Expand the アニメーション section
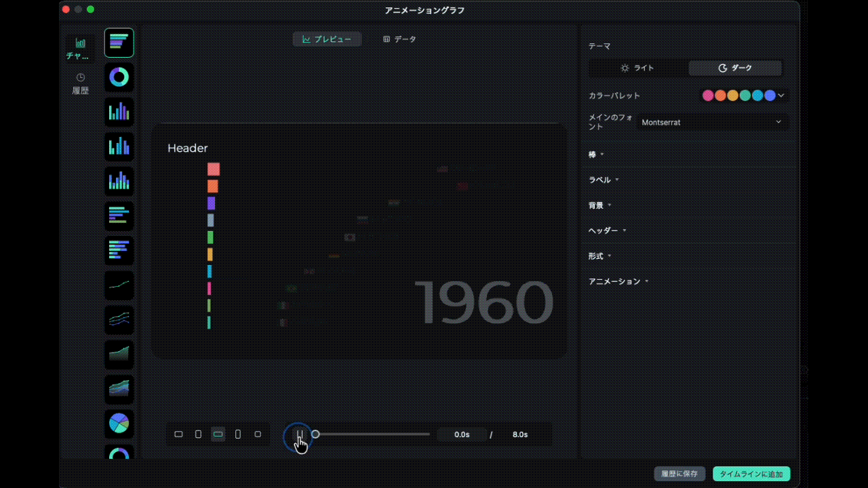868x488 pixels. 618,281
